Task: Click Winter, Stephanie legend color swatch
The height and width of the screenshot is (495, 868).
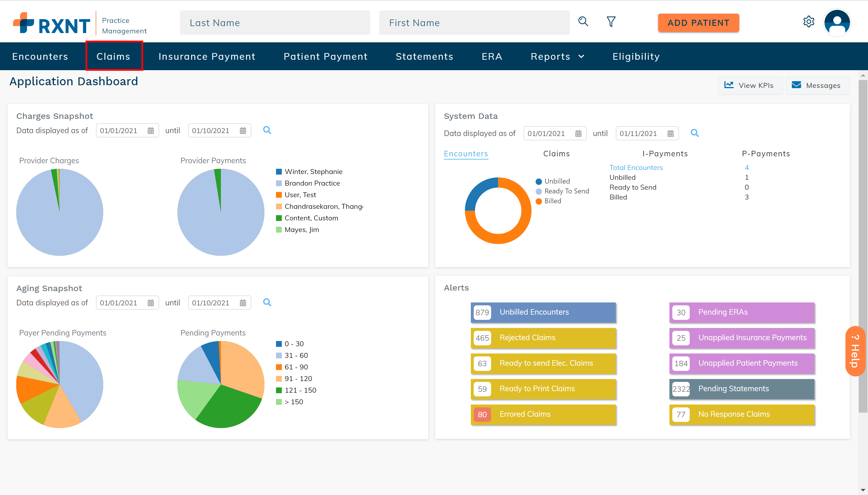Action: pyautogui.click(x=279, y=172)
